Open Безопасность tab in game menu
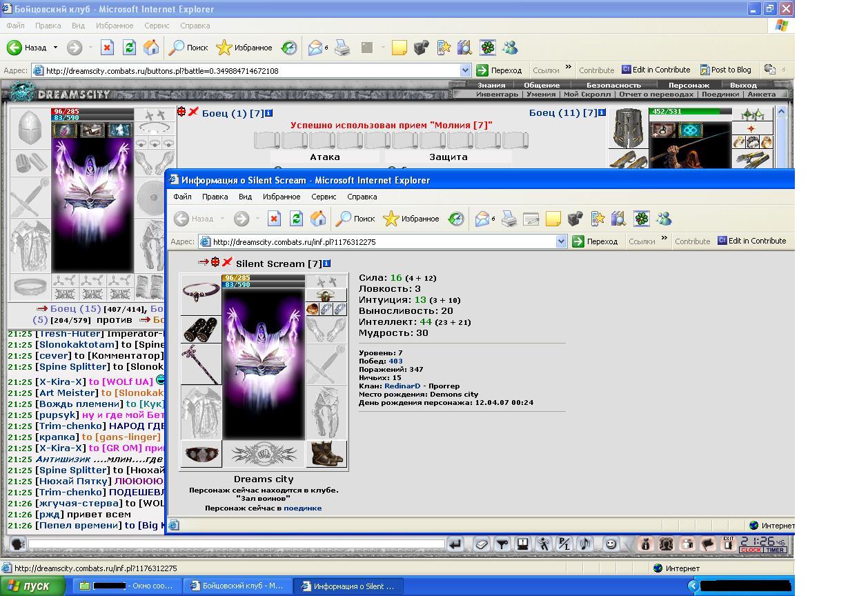The height and width of the screenshot is (596, 868). click(613, 85)
